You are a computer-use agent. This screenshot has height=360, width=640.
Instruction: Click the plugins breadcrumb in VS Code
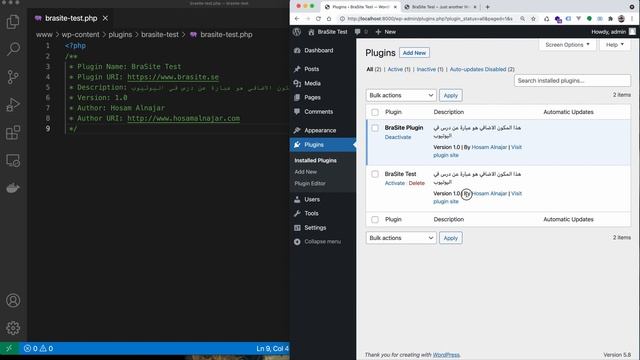click(120, 35)
